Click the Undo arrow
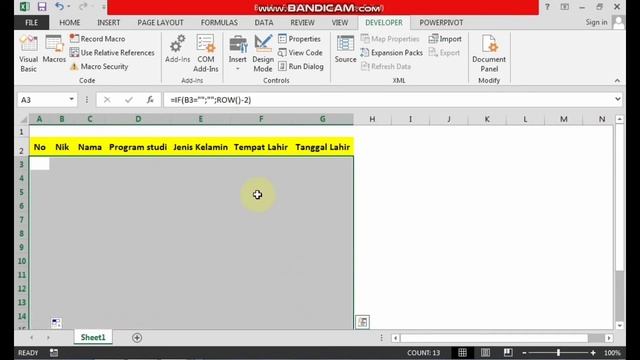Screen dimensions: 640x360 pyautogui.click(x=59, y=7)
